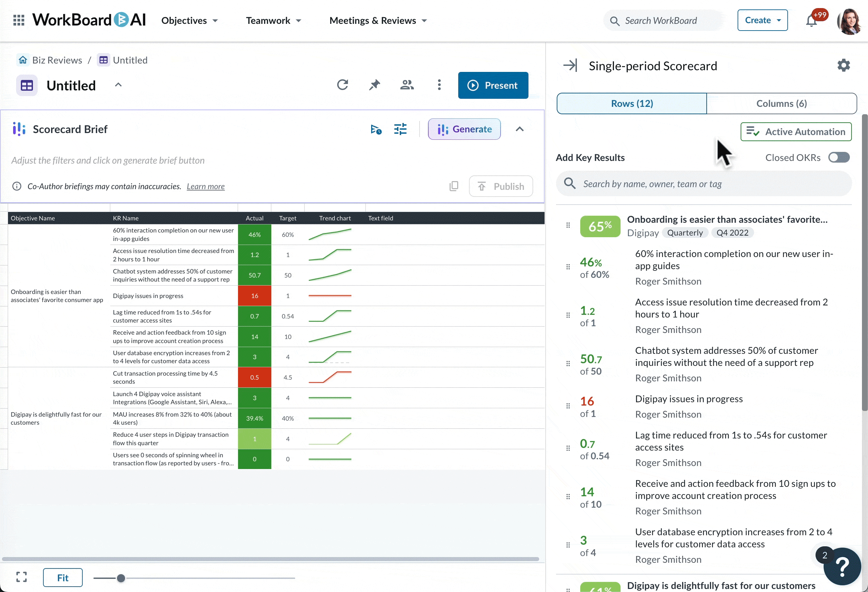Open sharing people icon

(x=407, y=85)
